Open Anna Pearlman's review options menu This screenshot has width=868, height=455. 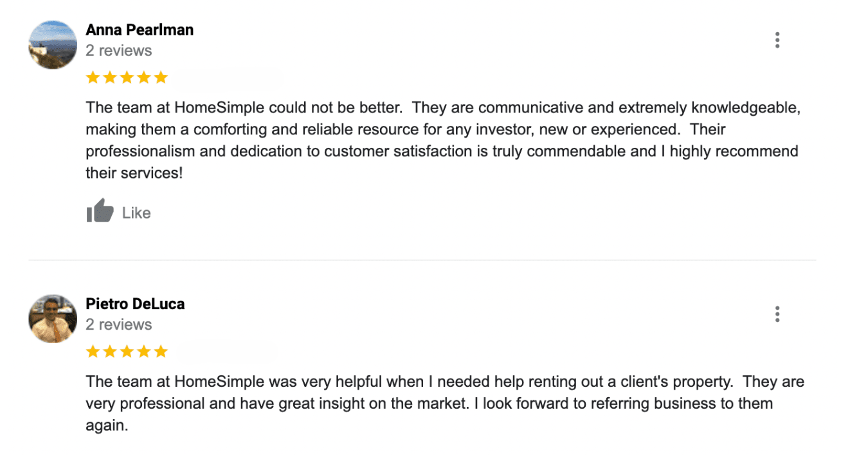(777, 40)
